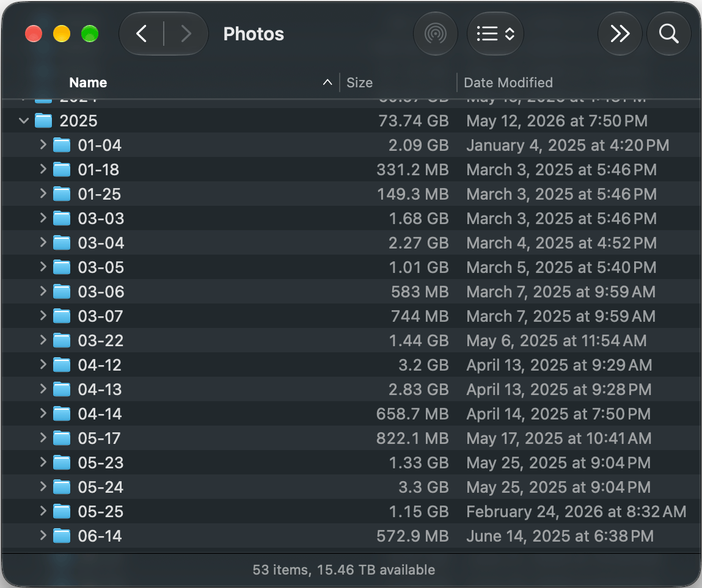Select the 03-04 folder icon
The image size is (702, 588).
point(62,242)
